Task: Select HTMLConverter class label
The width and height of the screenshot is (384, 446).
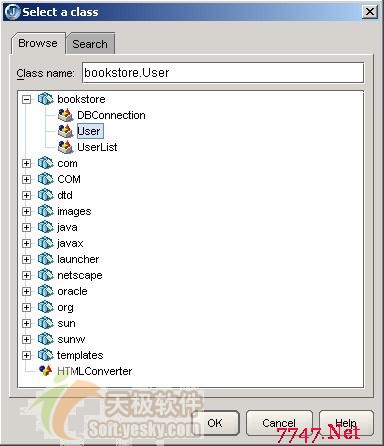Action: pos(94,371)
